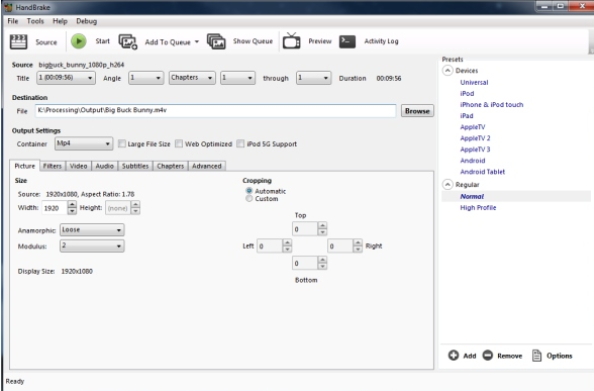Viewport: 594px width, 391px height.
Task: Click the green Start play icon
Action: [x=78, y=41]
